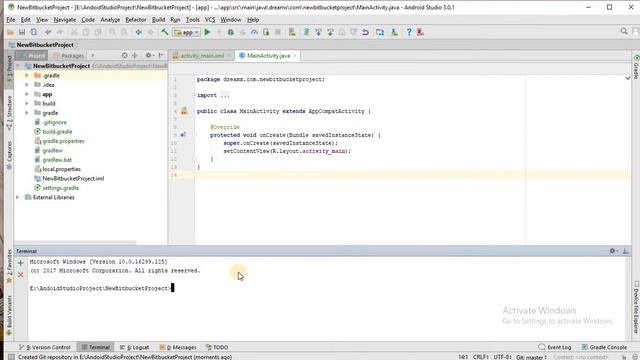Switch to the Packages view tab

[x=68, y=56]
